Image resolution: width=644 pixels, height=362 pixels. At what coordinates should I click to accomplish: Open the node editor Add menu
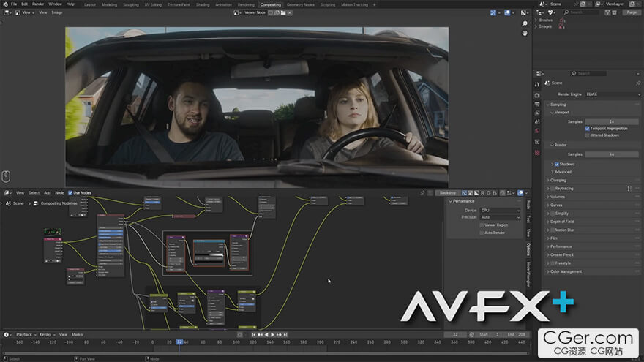coord(48,192)
